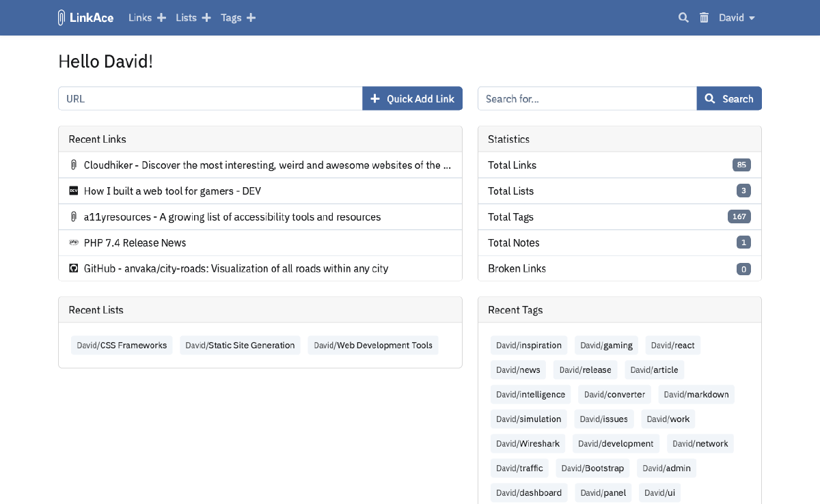Open the Tags menu in the navbar
Viewport: 820px width, 504px height.
coord(230,17)
